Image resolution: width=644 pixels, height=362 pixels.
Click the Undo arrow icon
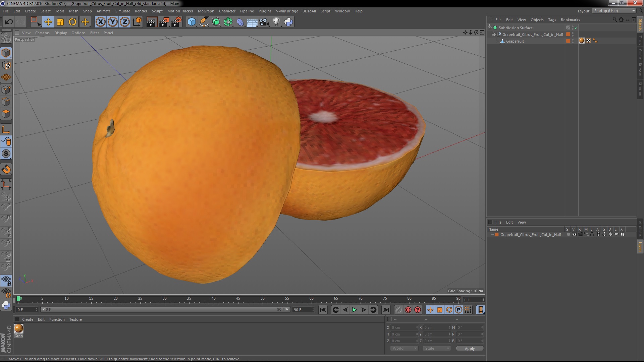(9, 22)
